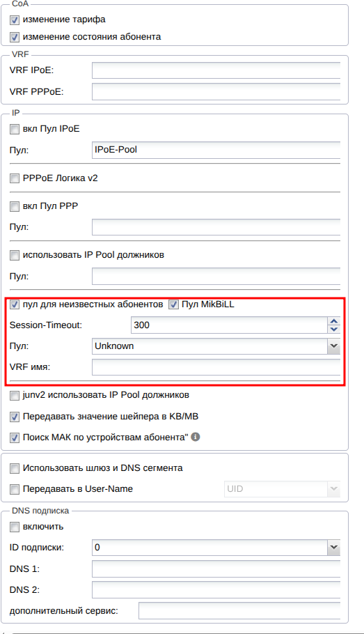
Task: Click the info icon next to Поиск МАК
Action: pyautogui.click(x=196, y=437)
